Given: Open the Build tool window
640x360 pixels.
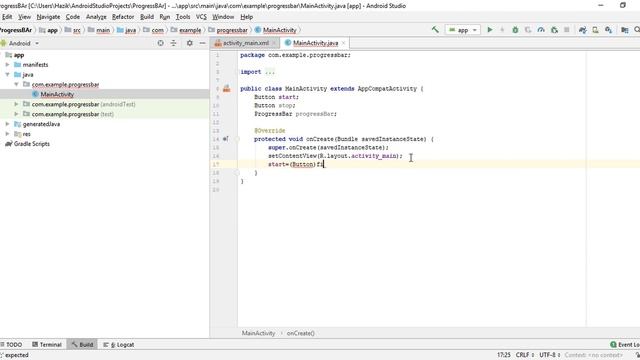Looking at the screenshot, I should pos(82,344).
